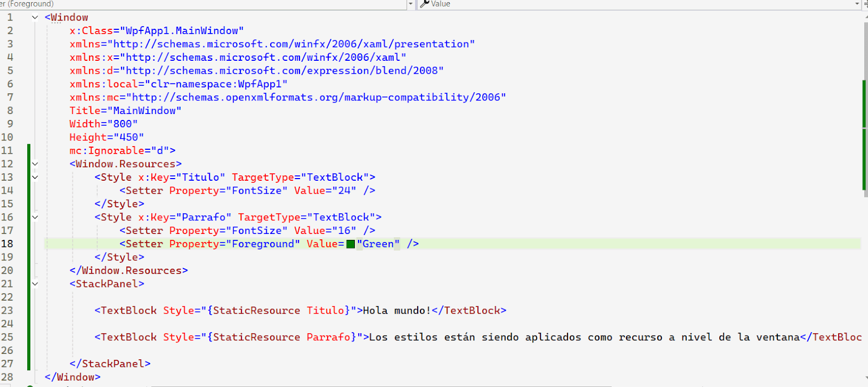
Task: Collapse the Parrafo Style block
Action: pos(35,217)
